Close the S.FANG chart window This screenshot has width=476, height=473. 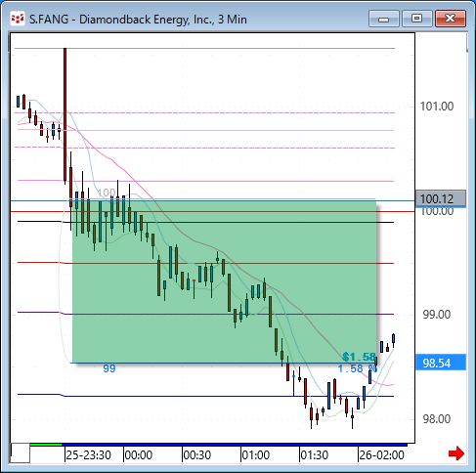click(x=451, y=19)
